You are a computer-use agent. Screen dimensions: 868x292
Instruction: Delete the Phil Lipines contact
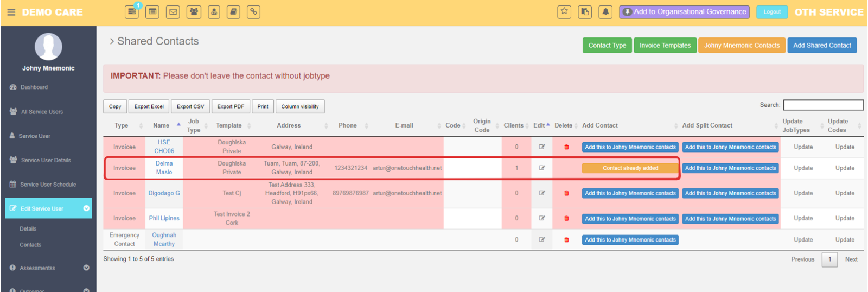click(x=566, y=219)
